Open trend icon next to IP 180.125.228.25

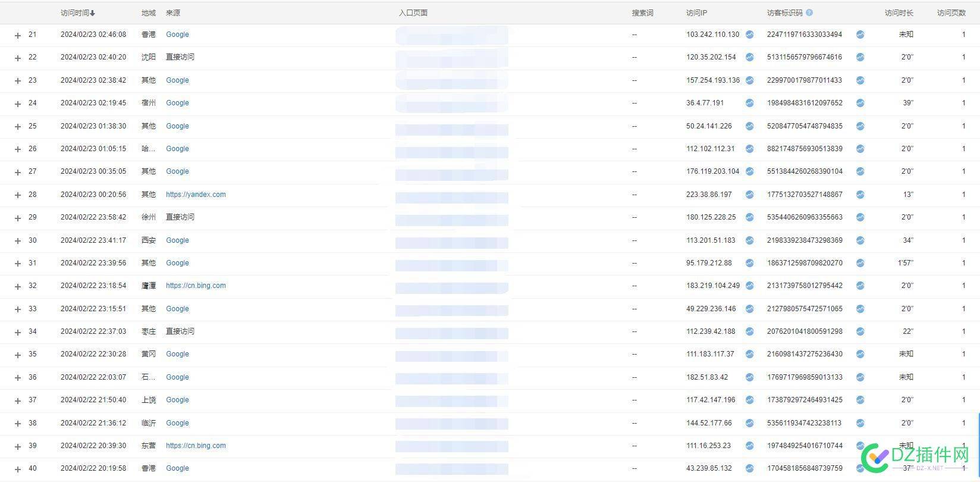[x=750, y=217]
